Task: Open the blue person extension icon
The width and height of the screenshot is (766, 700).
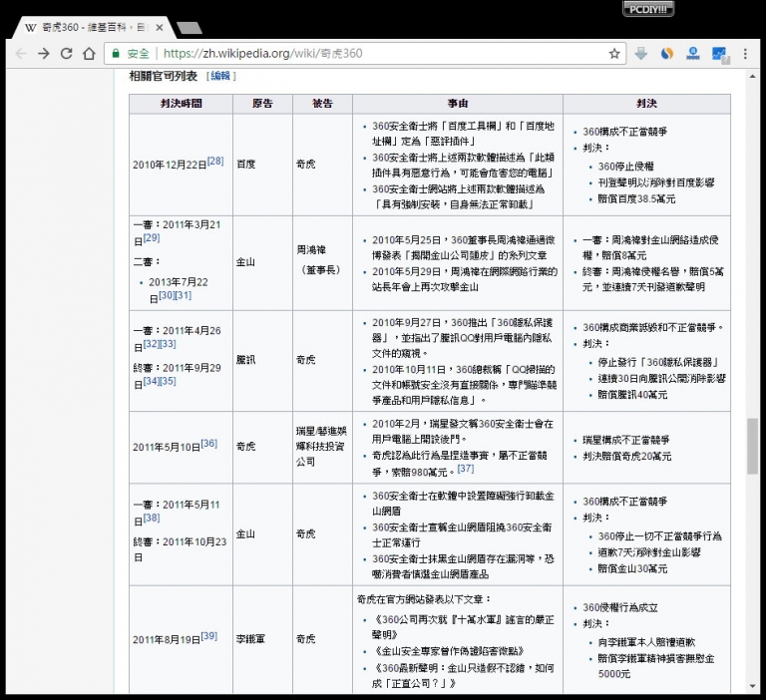Action: pyautogui.click(x=693, y=54)
